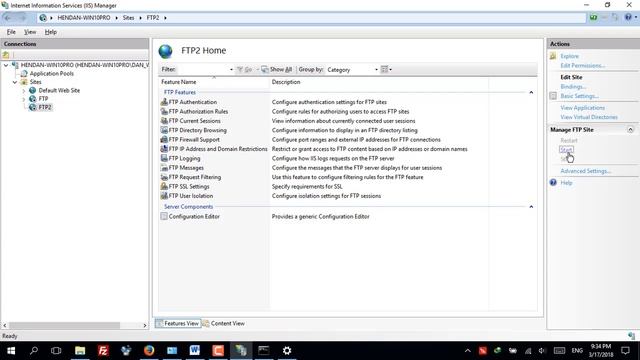Open FTP Directory Browsing feature icon

(164, 130)
